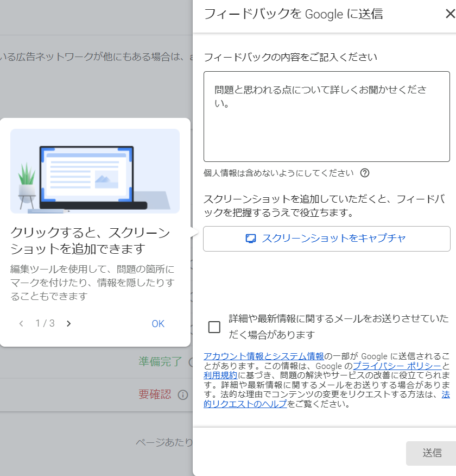
Task: Go to next tooltip page arrow
Action: (x=69, y=324)
